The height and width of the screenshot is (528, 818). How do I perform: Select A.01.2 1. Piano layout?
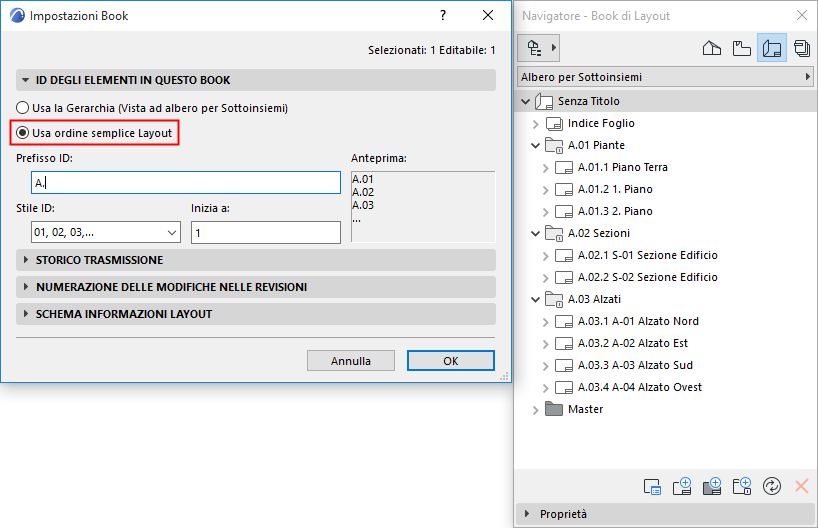[x=615, y=189]
